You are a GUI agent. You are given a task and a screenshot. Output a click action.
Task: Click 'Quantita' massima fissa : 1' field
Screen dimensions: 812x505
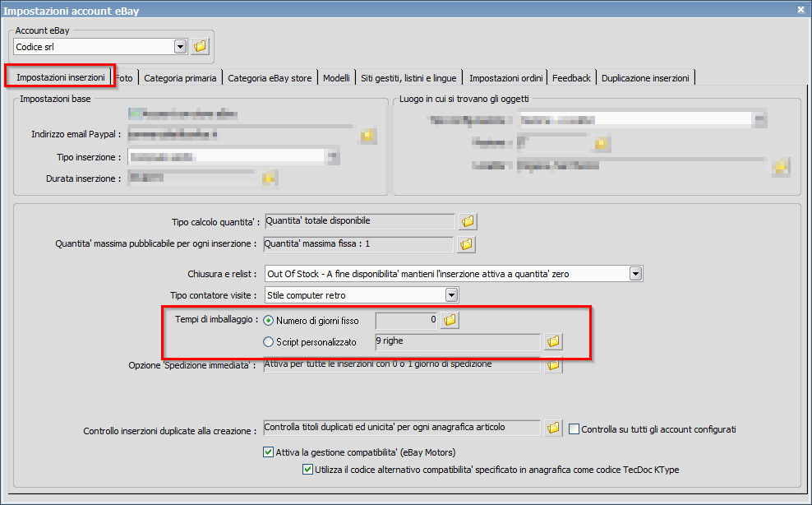(358, 244)
